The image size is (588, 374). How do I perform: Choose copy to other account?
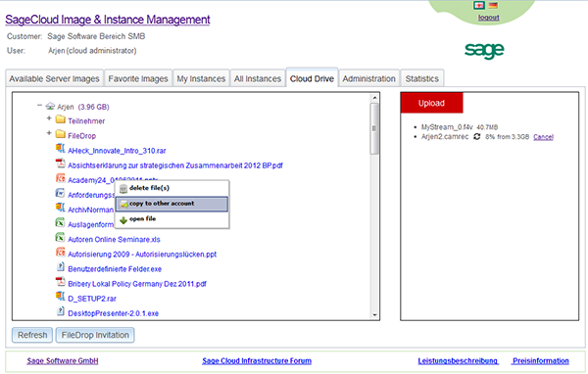172,205
